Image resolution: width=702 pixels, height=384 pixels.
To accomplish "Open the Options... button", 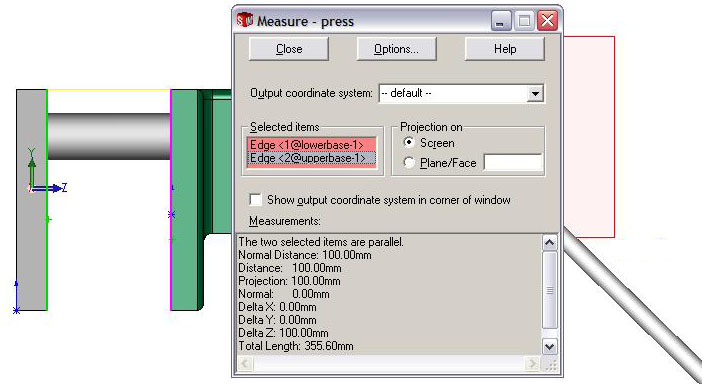I will tap(396, 49).
